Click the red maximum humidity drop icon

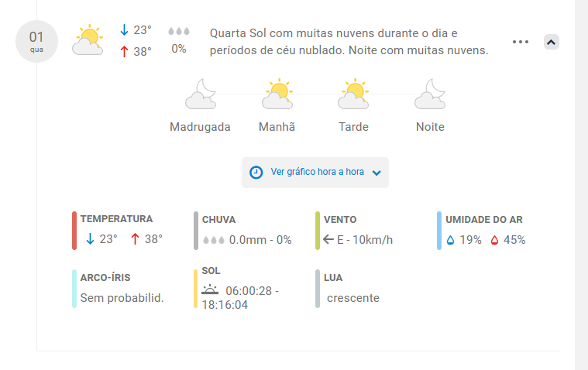point(494,240)
